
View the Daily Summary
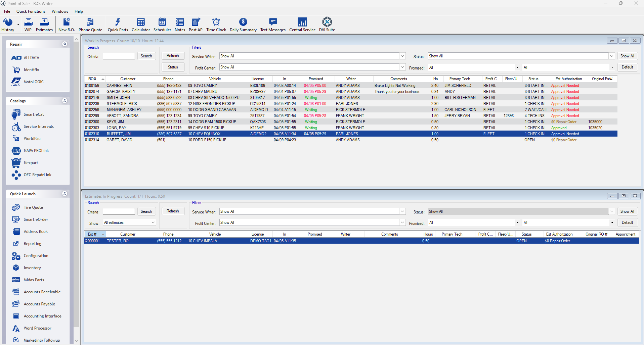coord(243,24)
